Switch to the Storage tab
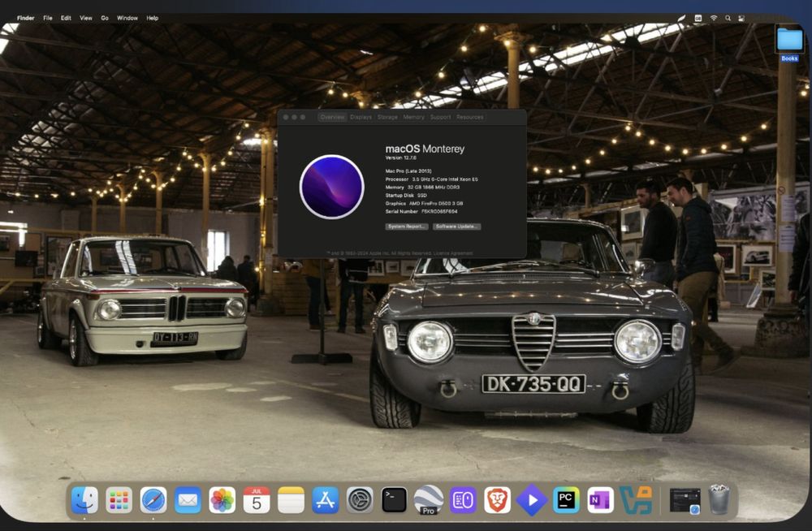812x531 pixels. [x=387, y=117]
